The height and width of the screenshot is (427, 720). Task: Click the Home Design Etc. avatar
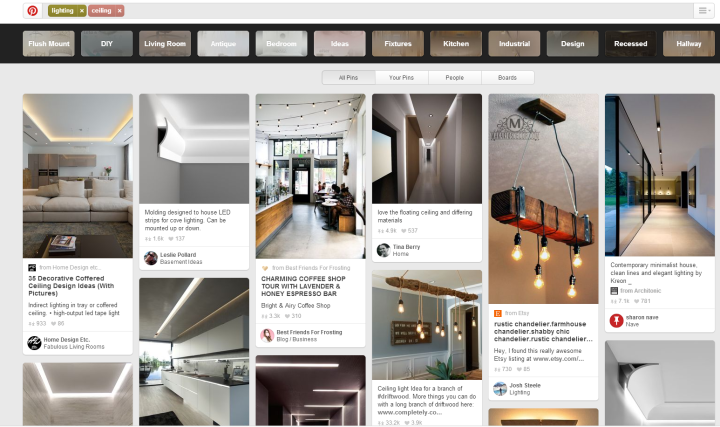point(33,343)
